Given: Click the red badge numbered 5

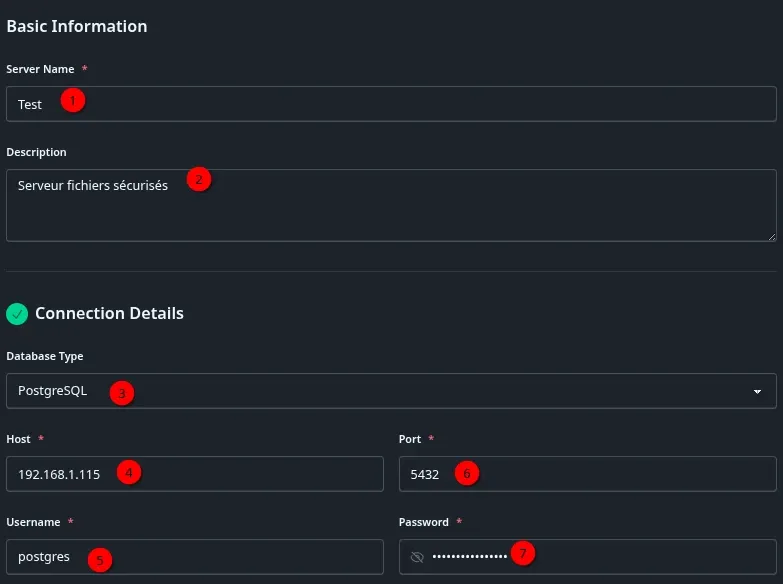Looking at the screenshot, I should click(98, 559).
